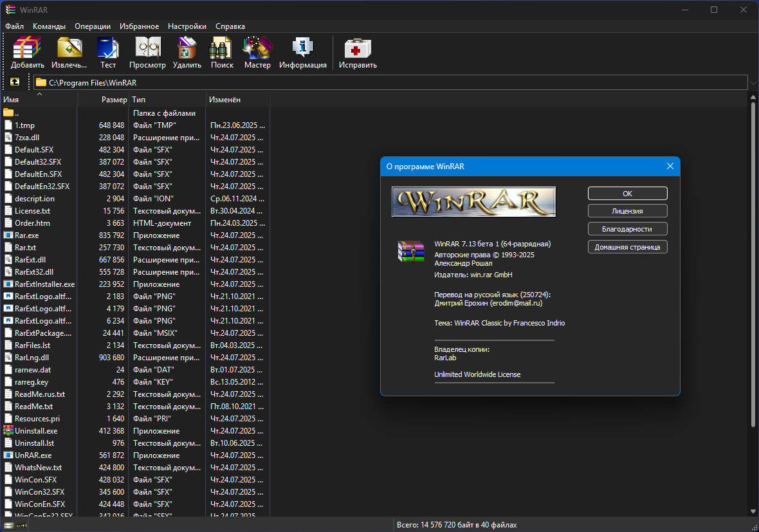Open the Команды menu
This screenshot has height=532, width=759.
point(50,26)
